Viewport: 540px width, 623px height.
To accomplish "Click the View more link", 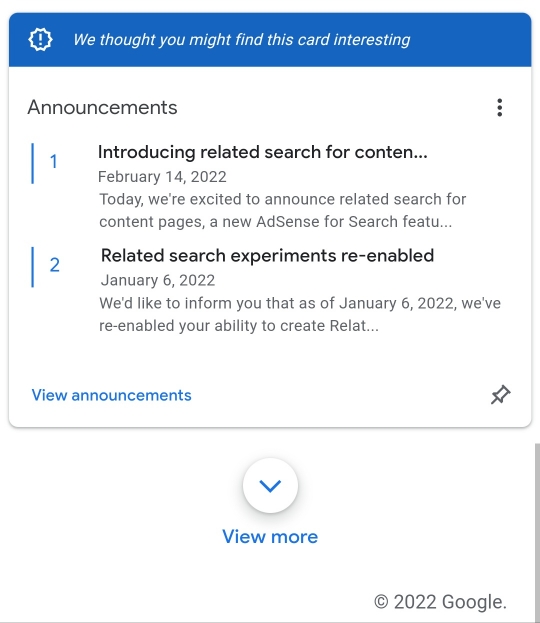I will coord(270,536).
